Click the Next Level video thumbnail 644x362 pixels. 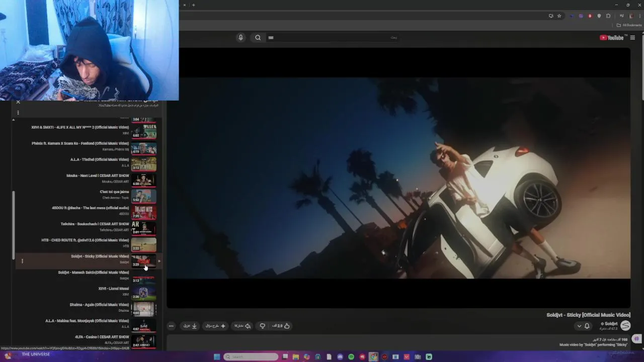coord(144,180)
